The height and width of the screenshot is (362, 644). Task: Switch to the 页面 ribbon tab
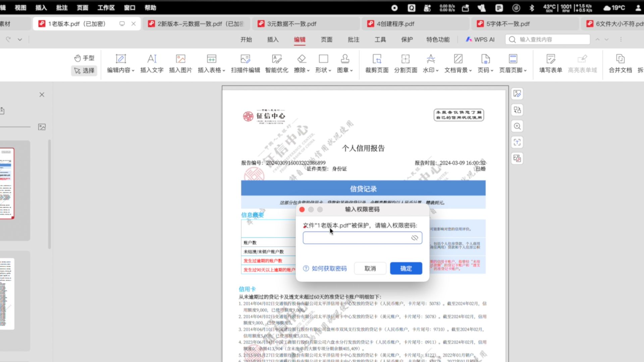coord(326,40)
